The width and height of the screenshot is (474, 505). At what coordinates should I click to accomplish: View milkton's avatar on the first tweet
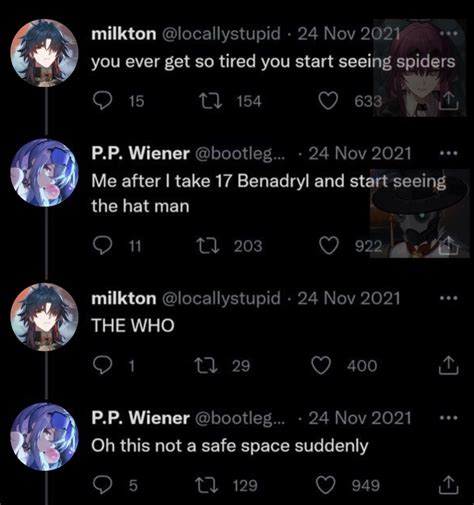(x=44, y=53)
